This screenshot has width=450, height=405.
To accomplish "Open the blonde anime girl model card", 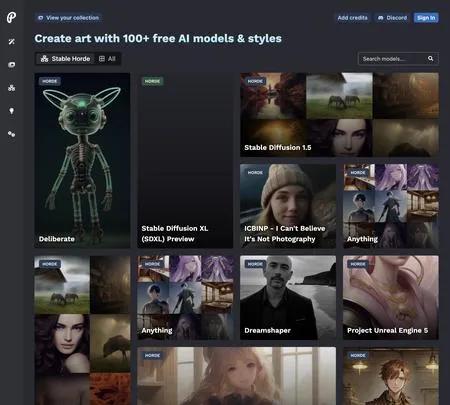I will coord(237,376).
